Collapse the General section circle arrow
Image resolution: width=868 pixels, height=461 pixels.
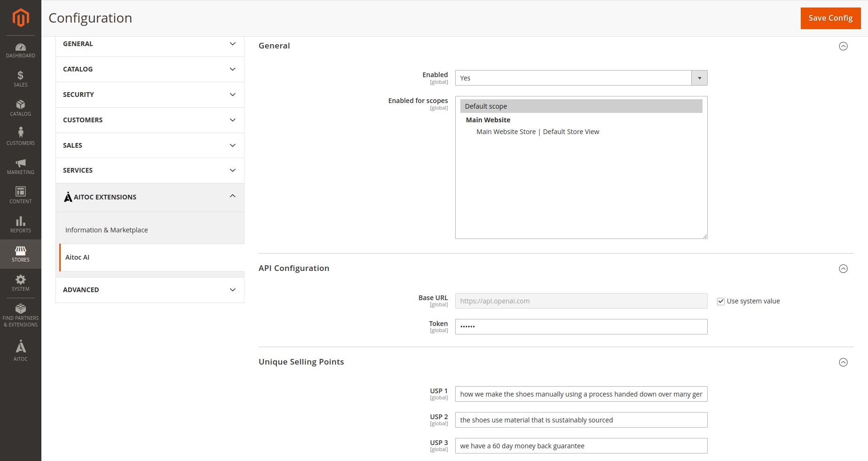844,46
